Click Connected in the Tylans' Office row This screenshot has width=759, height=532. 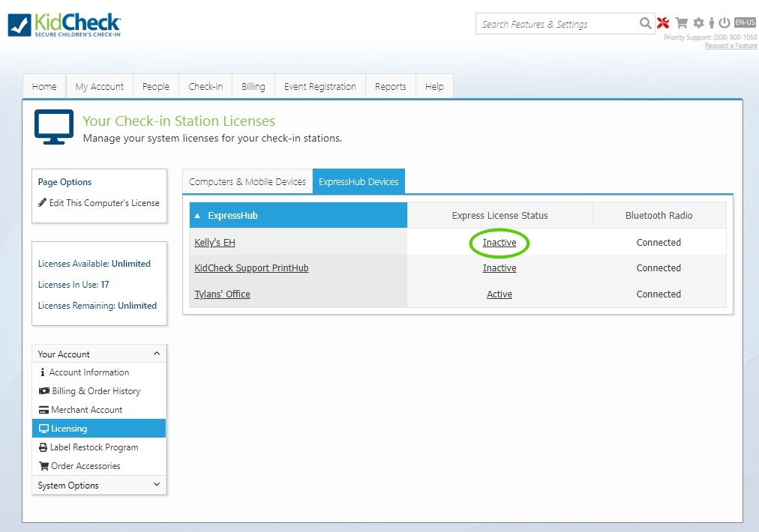pos(658,294)
